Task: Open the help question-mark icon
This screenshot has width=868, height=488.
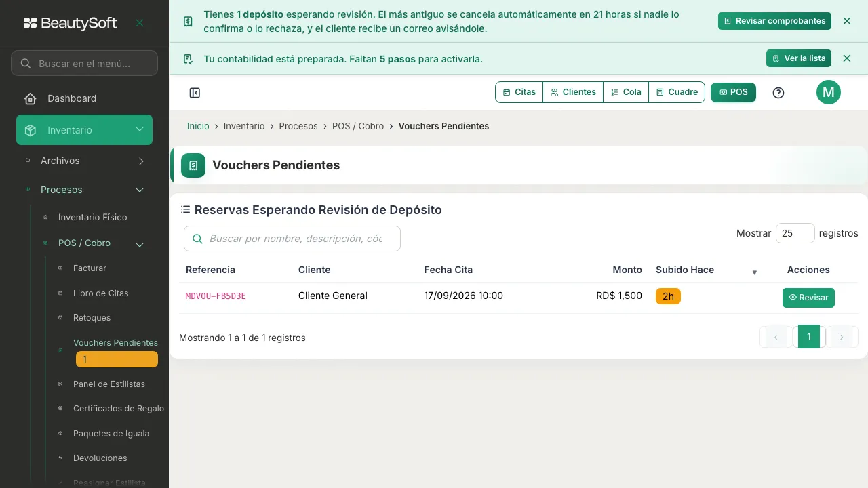Action: pos(778,93)
